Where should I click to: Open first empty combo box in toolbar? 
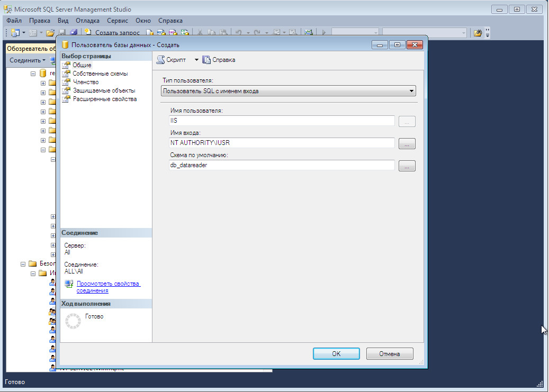point(355,33)
